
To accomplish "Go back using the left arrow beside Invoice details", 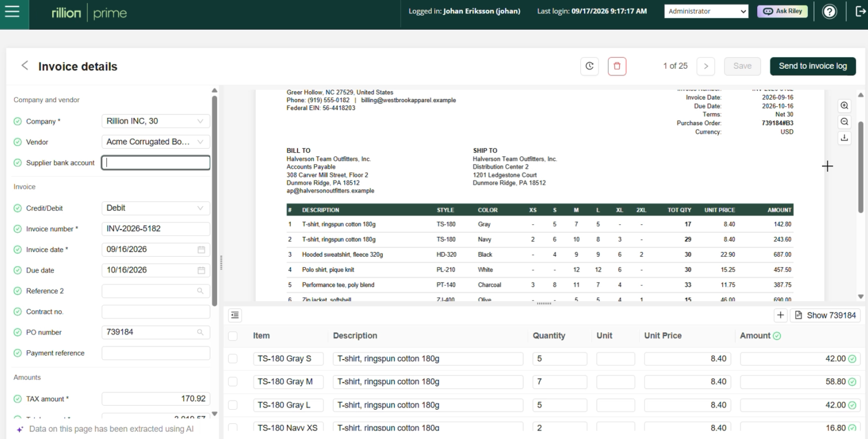I will (x=24, y=65).
